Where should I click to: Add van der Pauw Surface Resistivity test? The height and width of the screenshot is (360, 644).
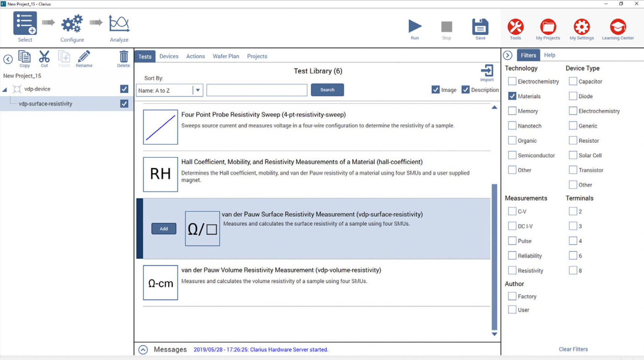coord(163,228)
